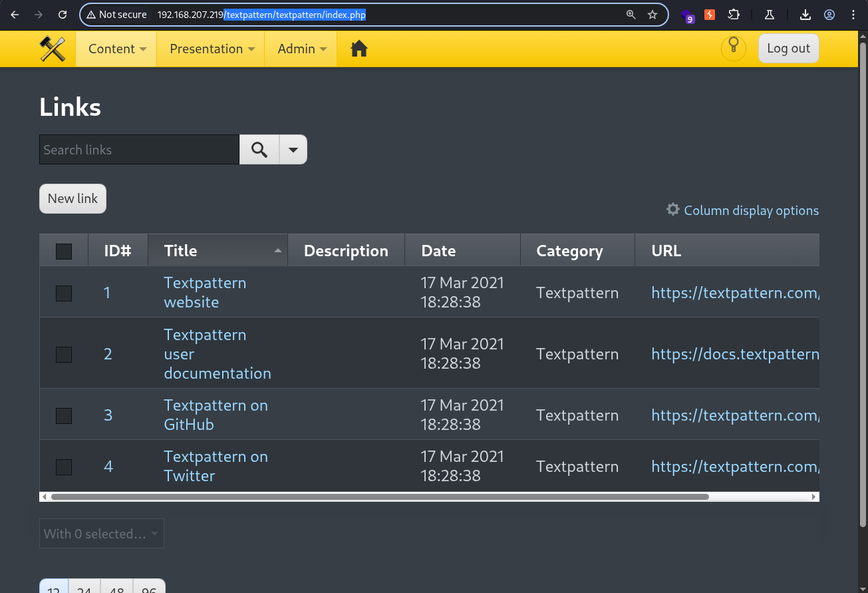
Task: Sort table by ID# column
Action: click(x=118, y=251)
